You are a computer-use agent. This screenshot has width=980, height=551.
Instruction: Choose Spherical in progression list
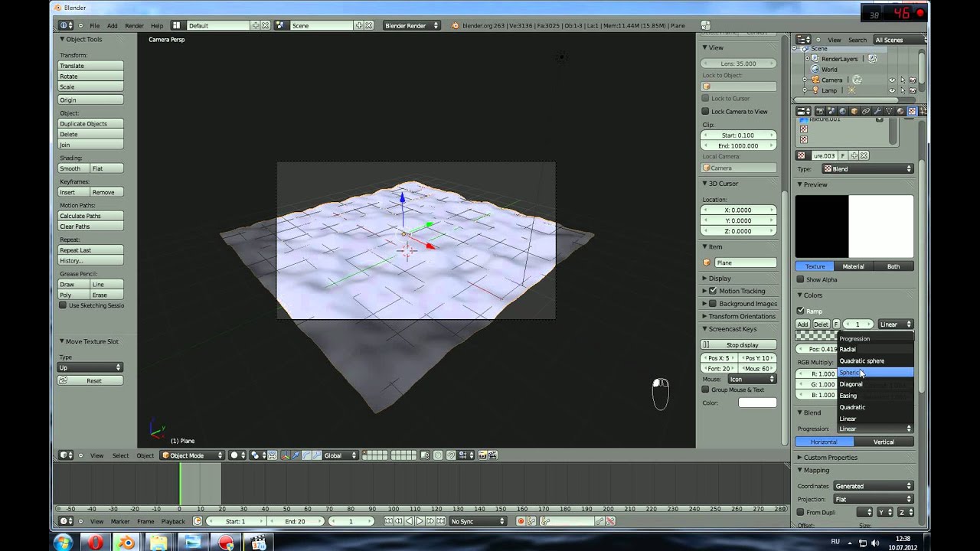(x=876, y=373)
